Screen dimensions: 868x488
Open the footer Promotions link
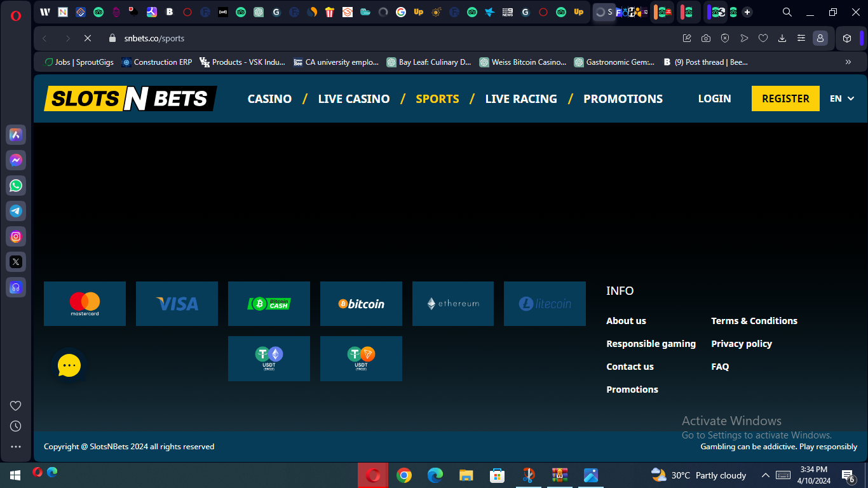(x=632, y=390)
